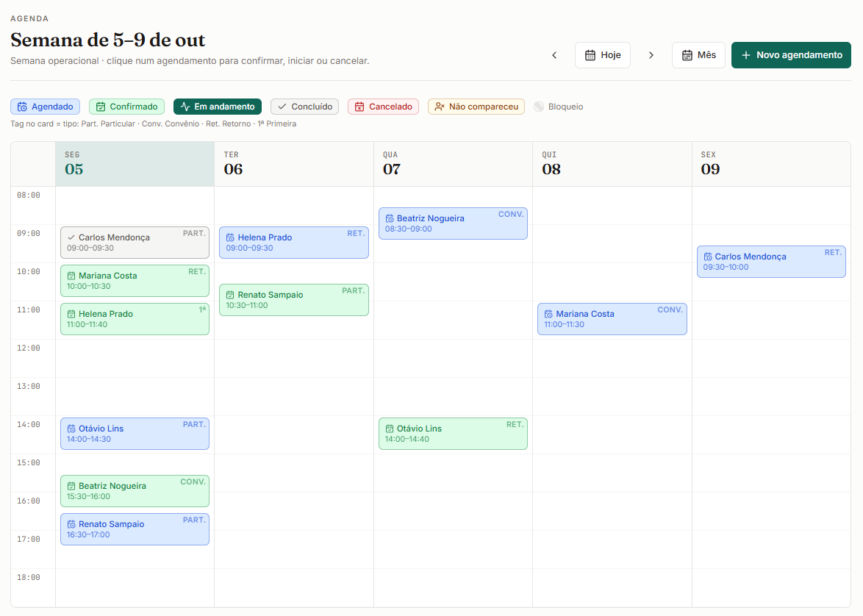Click status icon on Helena Prado 11:00 card
The width and height of the screenshot is (863, 616).
(71, 315)
